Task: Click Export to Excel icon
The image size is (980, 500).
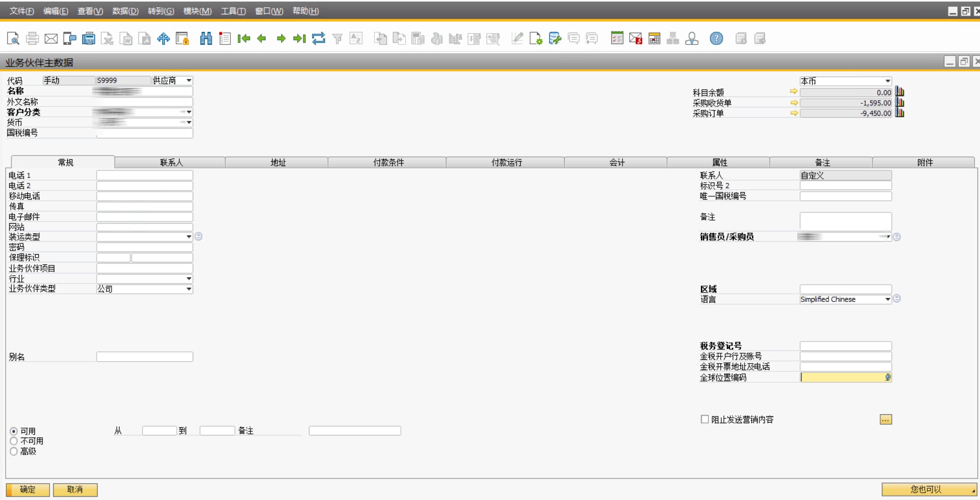Action: coord(107,38)
